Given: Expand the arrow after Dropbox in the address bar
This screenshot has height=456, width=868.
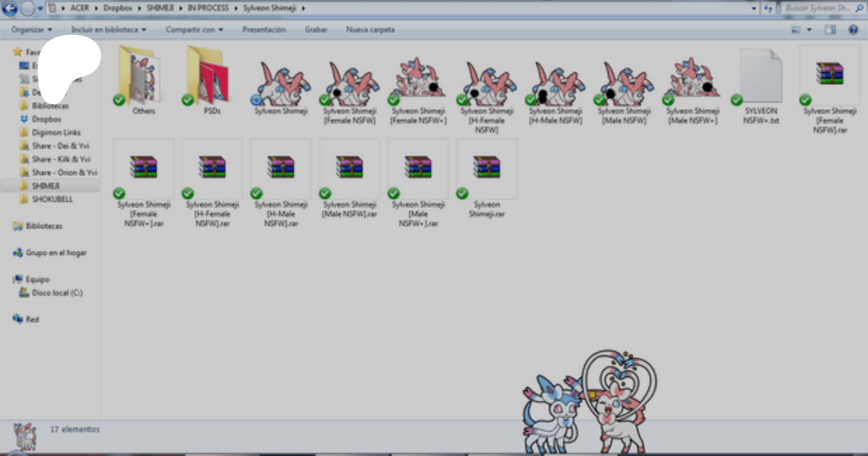Looking at the screenshot, I should coord(139,8).
